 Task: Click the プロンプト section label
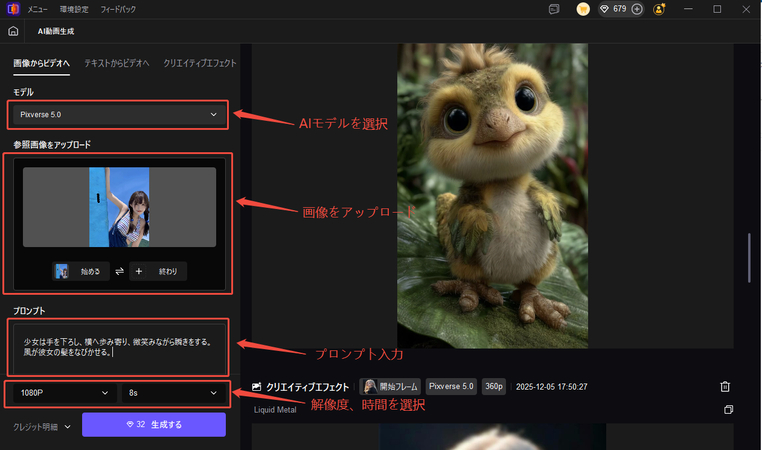click(x=29, y=311)
